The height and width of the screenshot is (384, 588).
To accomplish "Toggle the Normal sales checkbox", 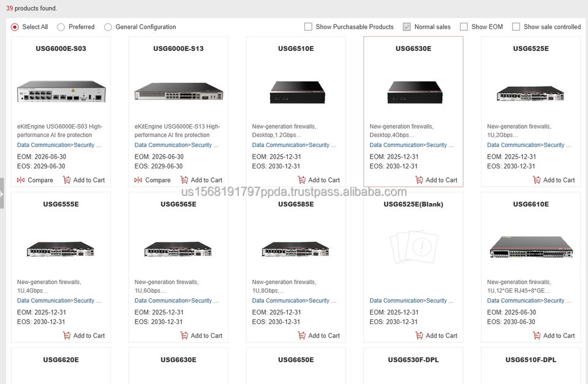I will (407, 27).
